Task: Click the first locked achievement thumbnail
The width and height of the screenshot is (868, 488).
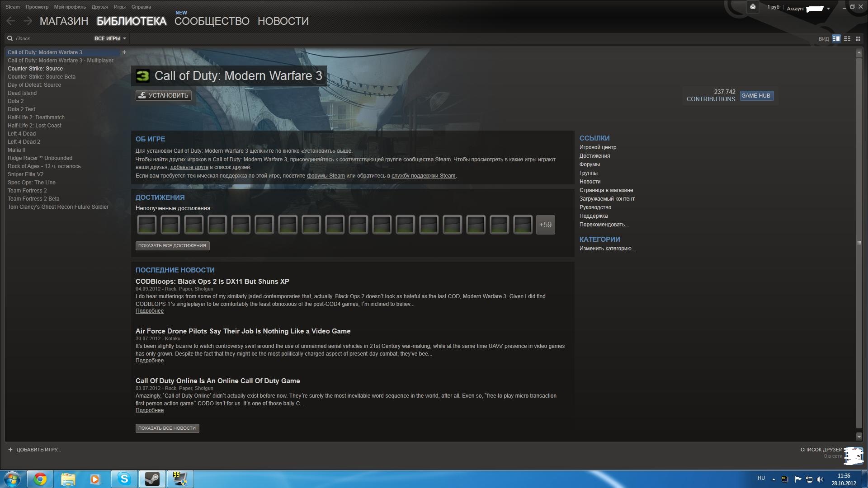Action: 146,225
